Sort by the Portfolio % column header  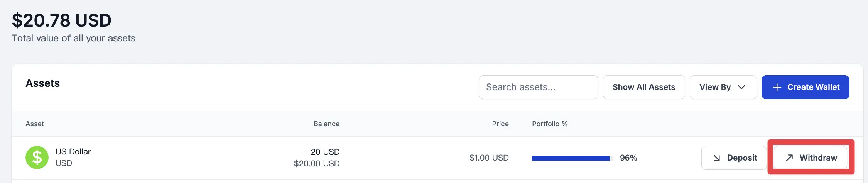550,124
